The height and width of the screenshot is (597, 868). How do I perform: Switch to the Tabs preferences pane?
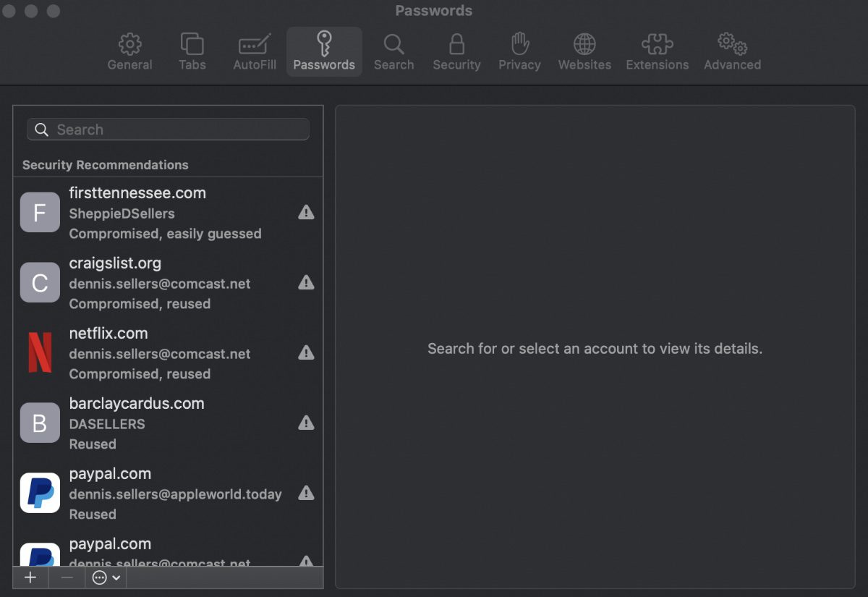point(192,51)
